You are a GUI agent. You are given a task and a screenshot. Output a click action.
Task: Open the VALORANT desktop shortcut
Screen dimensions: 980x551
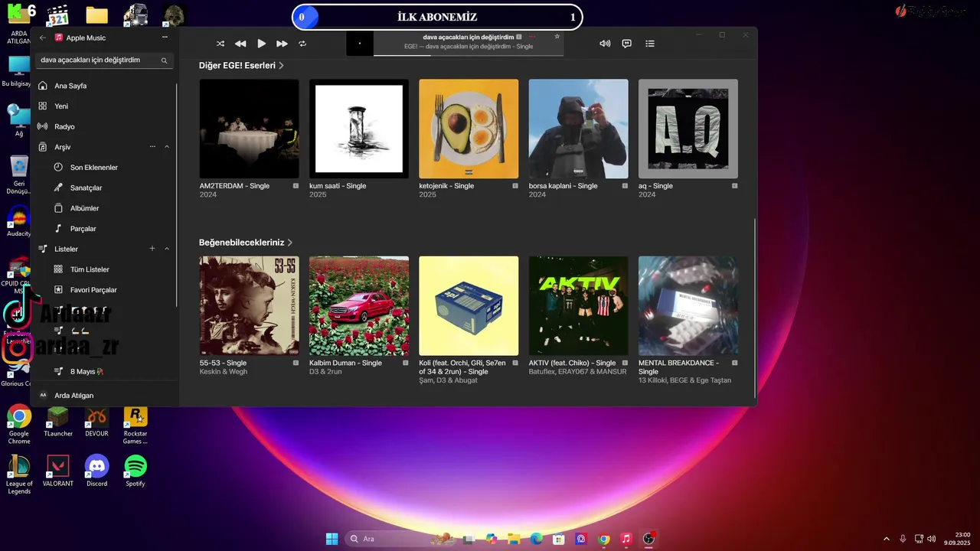(58, 471)
